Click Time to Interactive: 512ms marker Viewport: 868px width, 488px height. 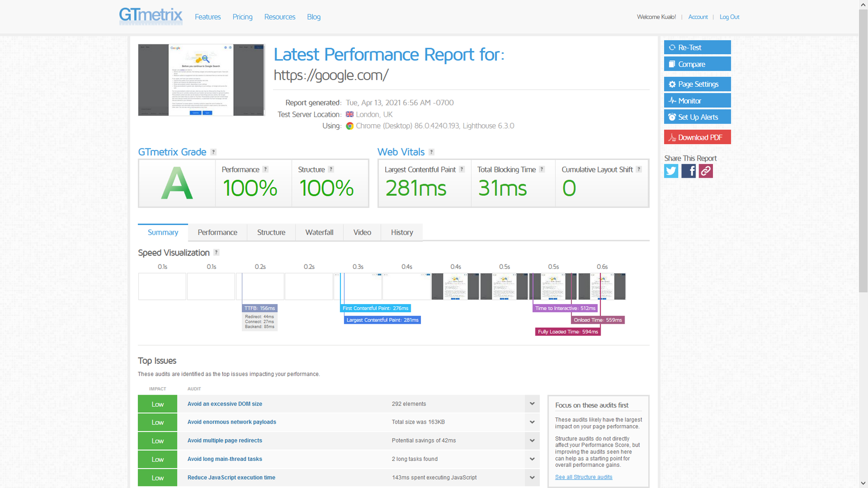click(x=565, y=308)
